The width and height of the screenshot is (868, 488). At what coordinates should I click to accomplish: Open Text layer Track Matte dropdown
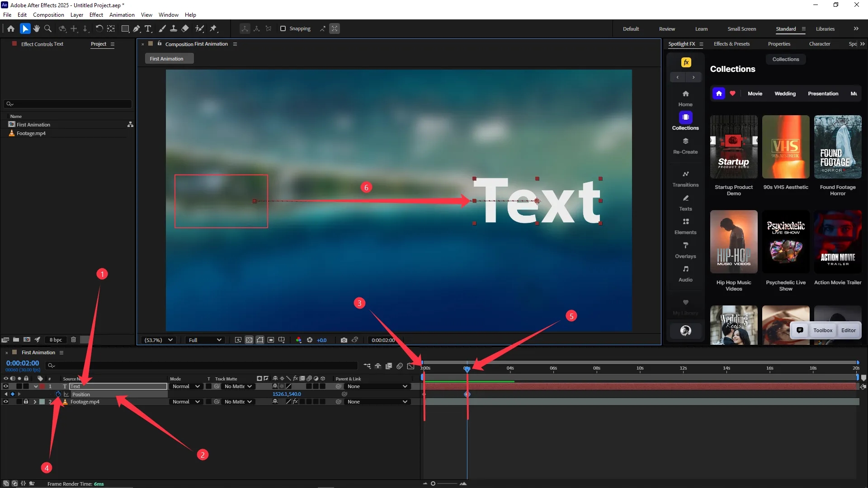click(x=238, y=386)
